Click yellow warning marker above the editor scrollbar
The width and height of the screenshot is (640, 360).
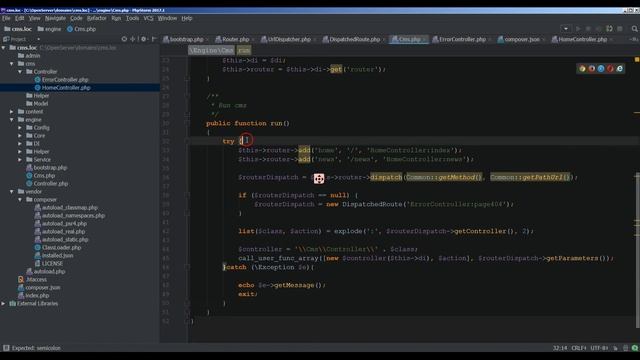click(637, 60)
